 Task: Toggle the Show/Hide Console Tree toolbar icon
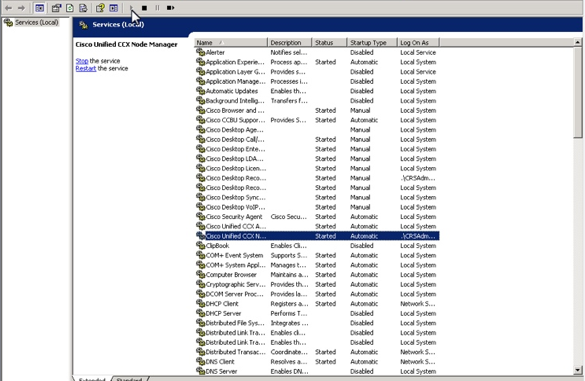pos(40,8)
